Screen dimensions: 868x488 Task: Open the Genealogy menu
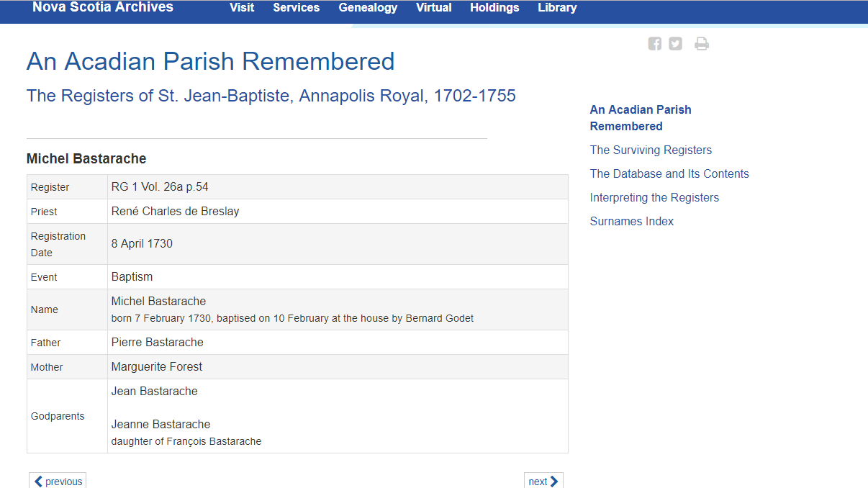[x=368, y=8]
